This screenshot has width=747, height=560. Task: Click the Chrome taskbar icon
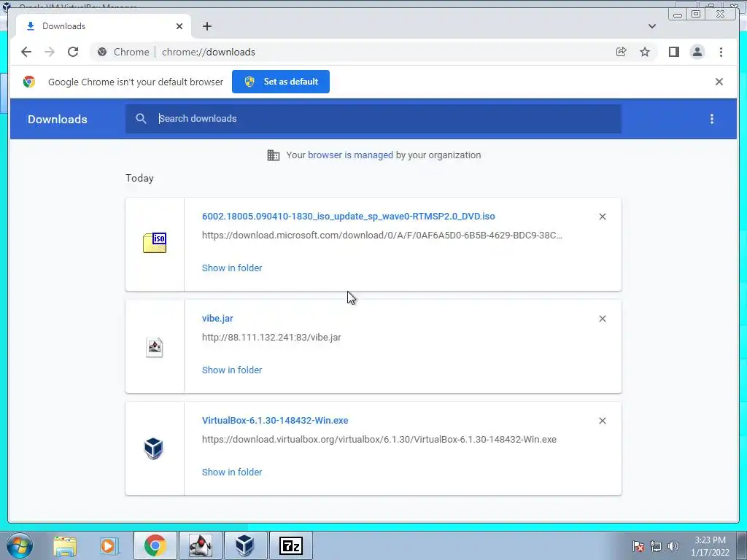[155, 545]
